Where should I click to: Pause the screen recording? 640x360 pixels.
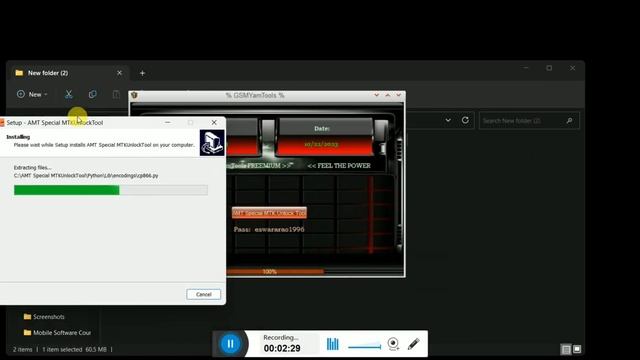pos(230,344)
